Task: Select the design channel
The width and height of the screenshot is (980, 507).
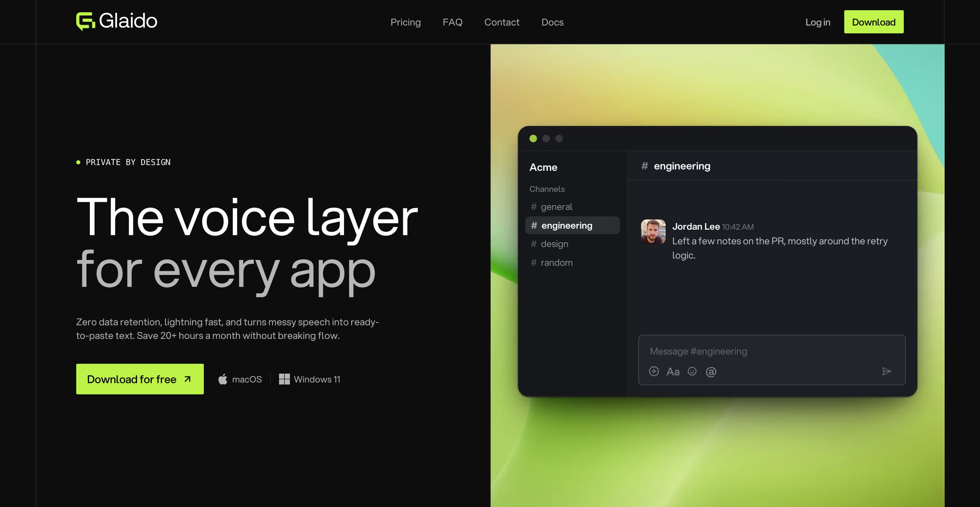Action: pyautogui.click(x=572, y=244)
